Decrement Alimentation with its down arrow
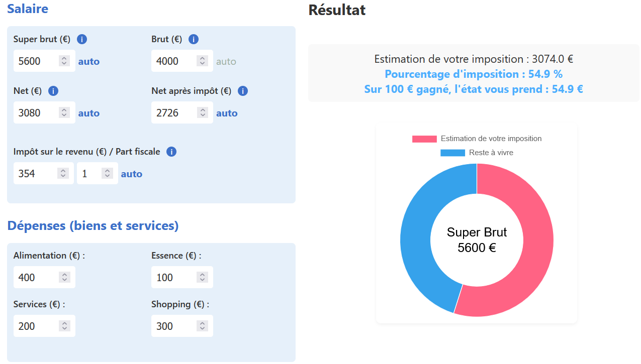Image resolution: width=641 pixels, height=364 pixels. tap(64, 280)
